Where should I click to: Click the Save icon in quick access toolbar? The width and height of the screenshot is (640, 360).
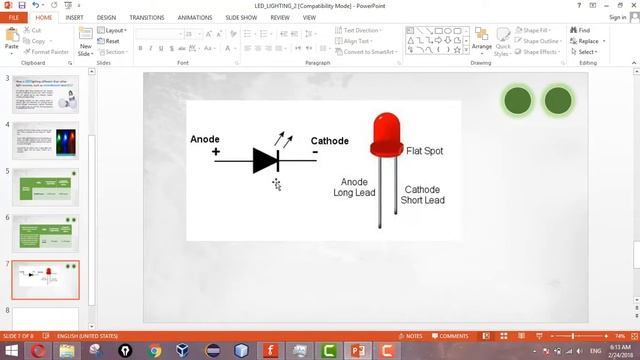click(22, 5)
